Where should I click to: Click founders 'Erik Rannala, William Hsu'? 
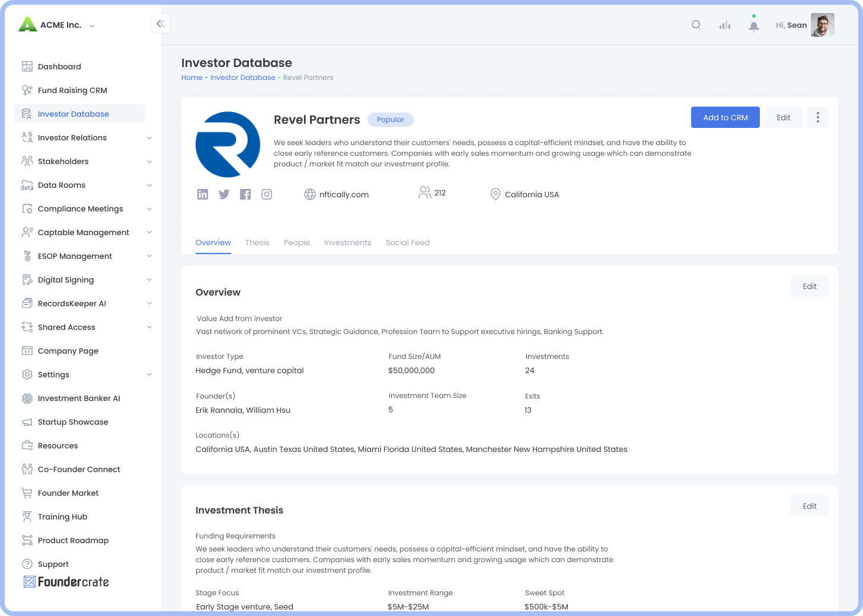click(x=243, y=410)
